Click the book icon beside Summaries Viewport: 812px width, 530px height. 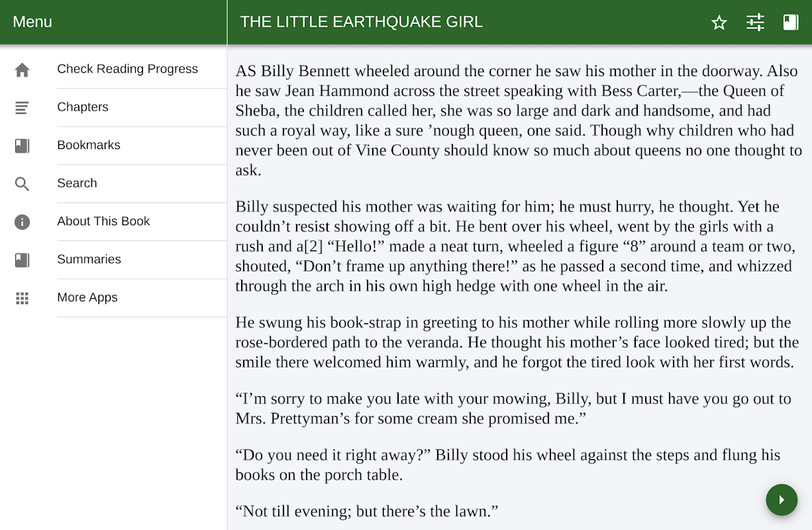click(22, 260)
